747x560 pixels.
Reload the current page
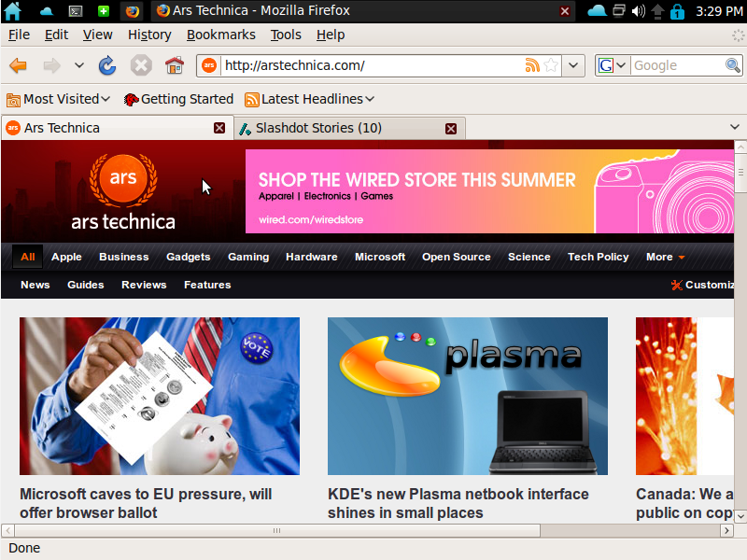pos(107,65)
